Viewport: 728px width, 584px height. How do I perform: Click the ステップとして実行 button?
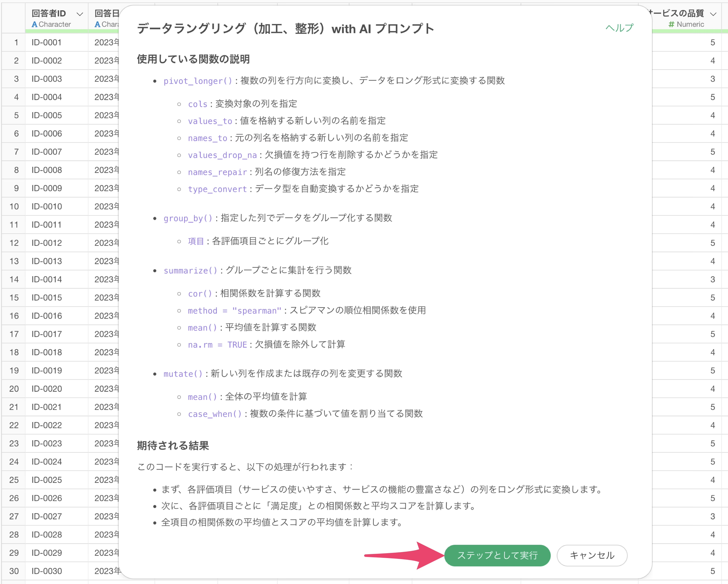coord(497,555)
